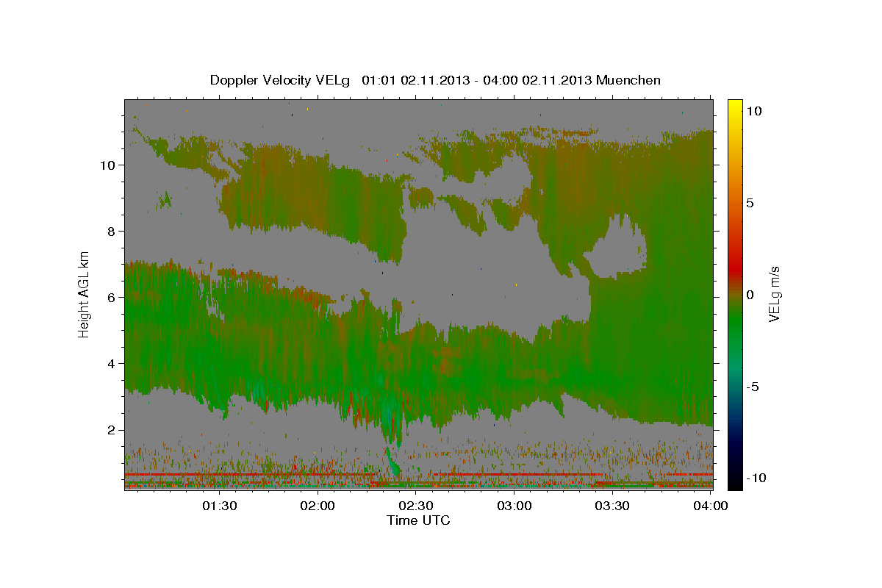Click the colorbar value -5
Image resolution: width=882 pixels, height=588 pixels.
point(754,387)
